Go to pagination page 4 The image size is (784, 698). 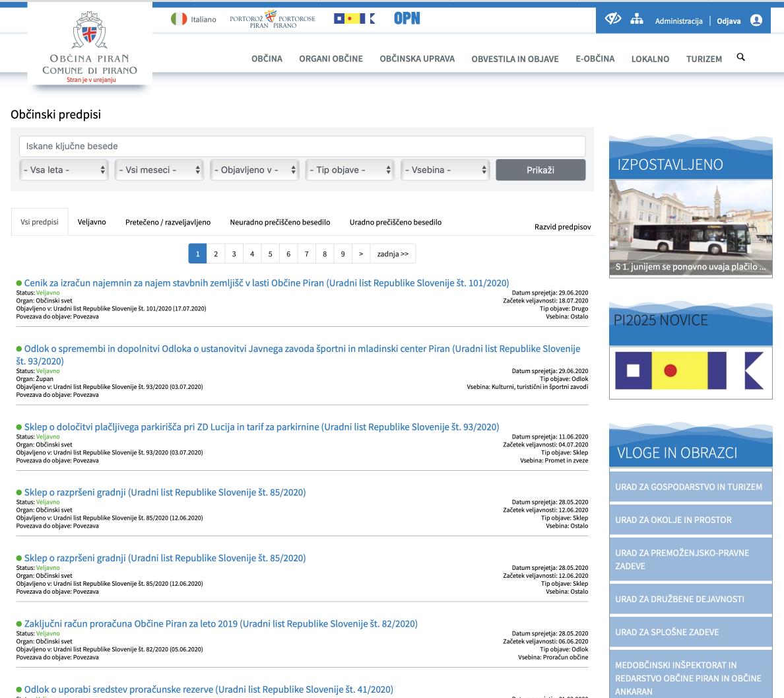(x=252, y=254)
